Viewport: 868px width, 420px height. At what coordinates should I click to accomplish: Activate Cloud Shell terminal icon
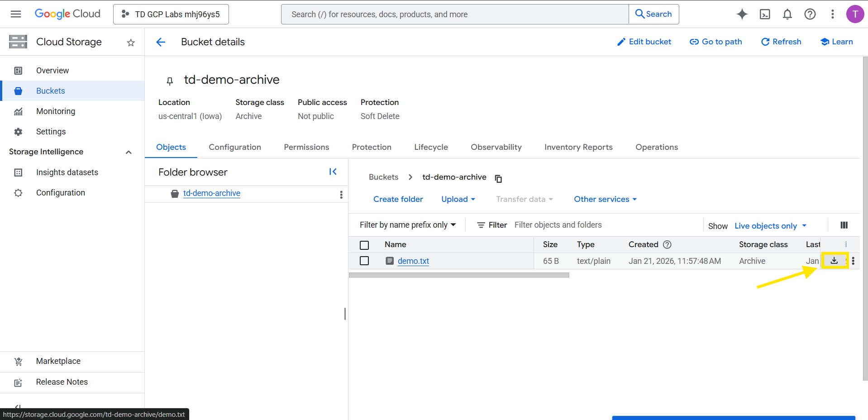point(764,14)
